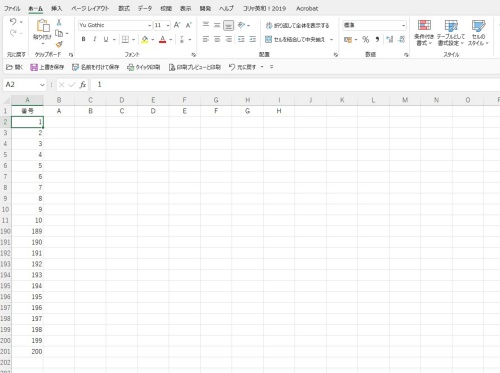Cut selection with the scissors icon
The height and width of the screenshot is (373, 500).
(x=59, y=22)
